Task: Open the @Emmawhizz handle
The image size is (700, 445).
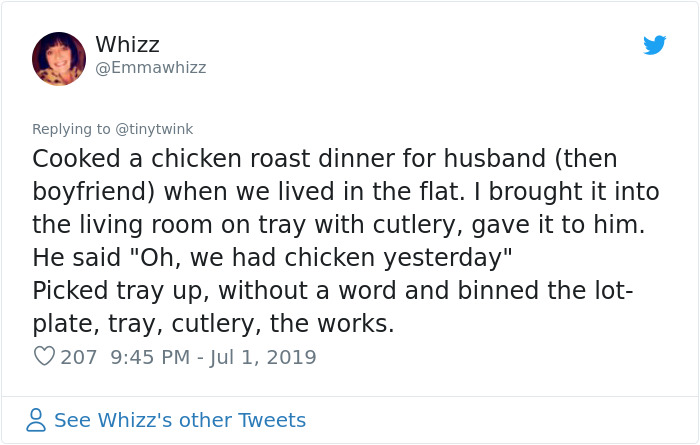Action: 150,68
